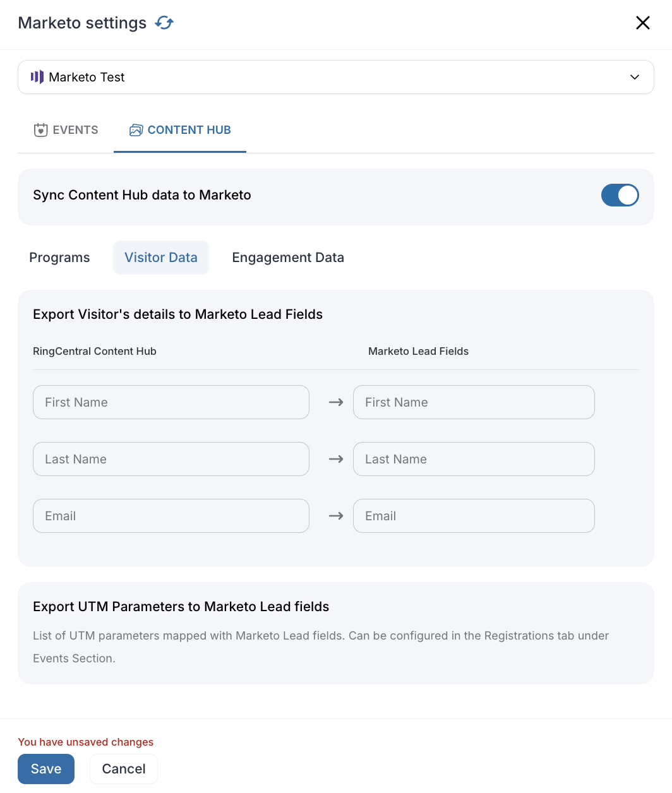Click the sync refresh icon beside Marketo settings
672x793 pixels.
pyautogui.click(x=164, y=23)
